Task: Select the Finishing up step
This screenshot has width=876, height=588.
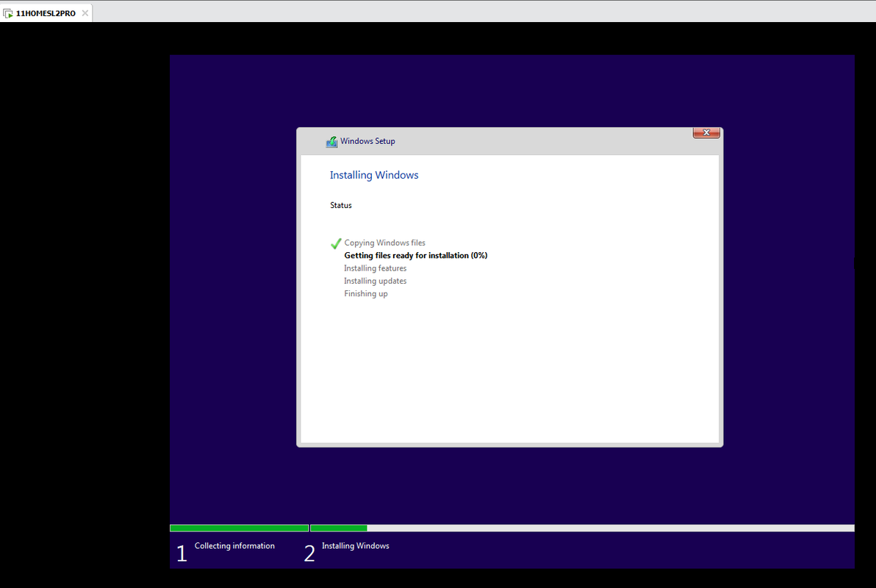Action: [366, 294]
